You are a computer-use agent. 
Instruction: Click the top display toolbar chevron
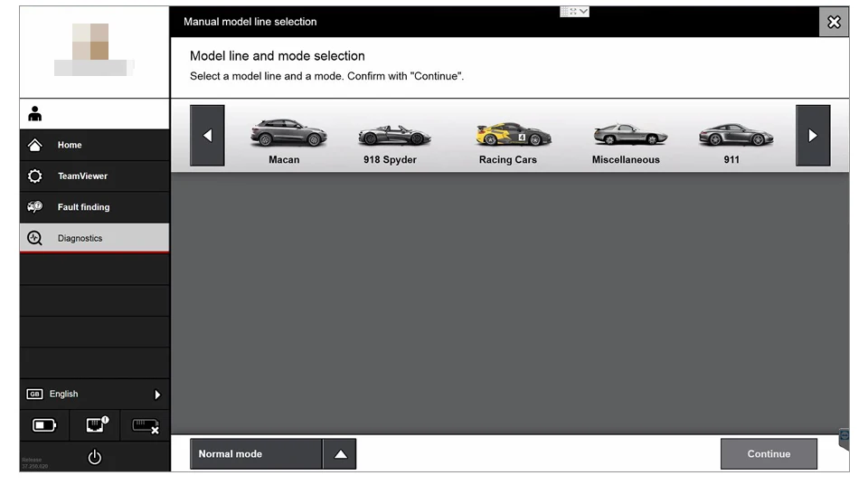[x=583, y=11]
